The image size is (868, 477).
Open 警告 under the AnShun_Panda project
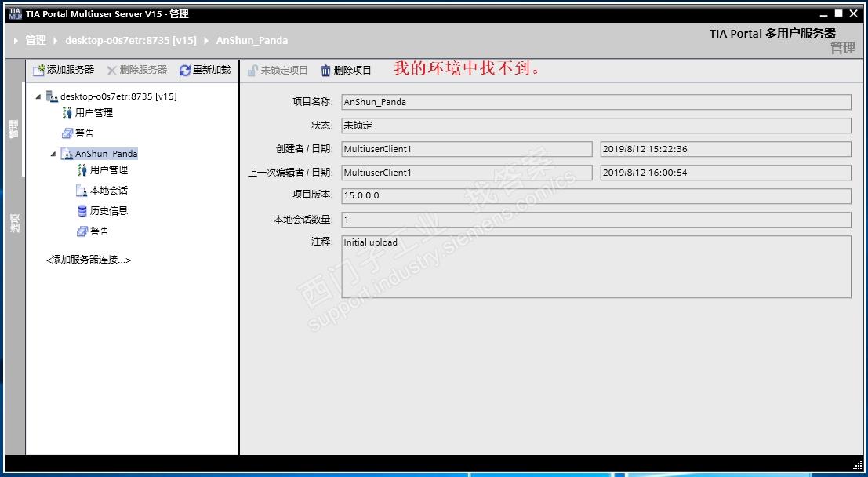pyautogui.click(x=93, y=231)
